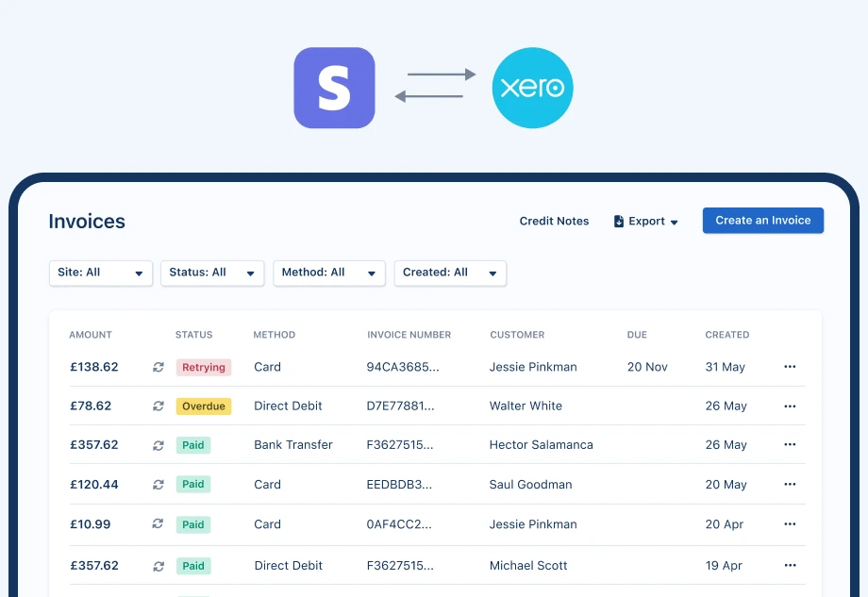Click the purple S app logo
This screenshot has width=868, height=597.
click(334, 88)
